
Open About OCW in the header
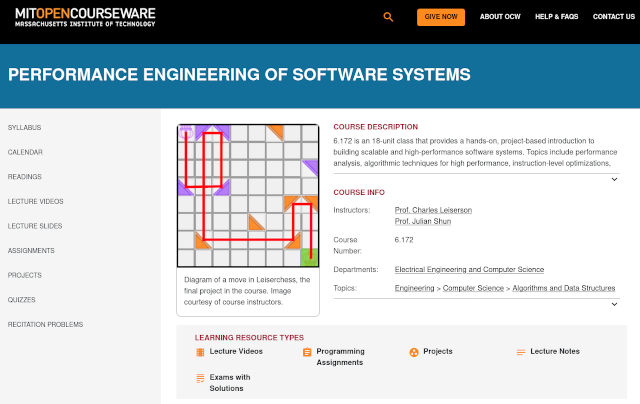tap(500, 17)
